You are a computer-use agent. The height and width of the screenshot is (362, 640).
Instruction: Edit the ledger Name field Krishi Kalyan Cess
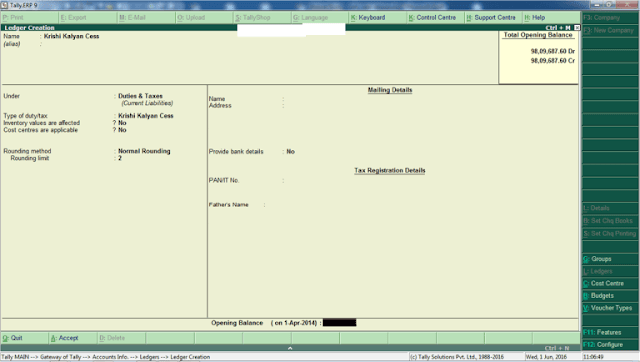click(x=71, y=36)
